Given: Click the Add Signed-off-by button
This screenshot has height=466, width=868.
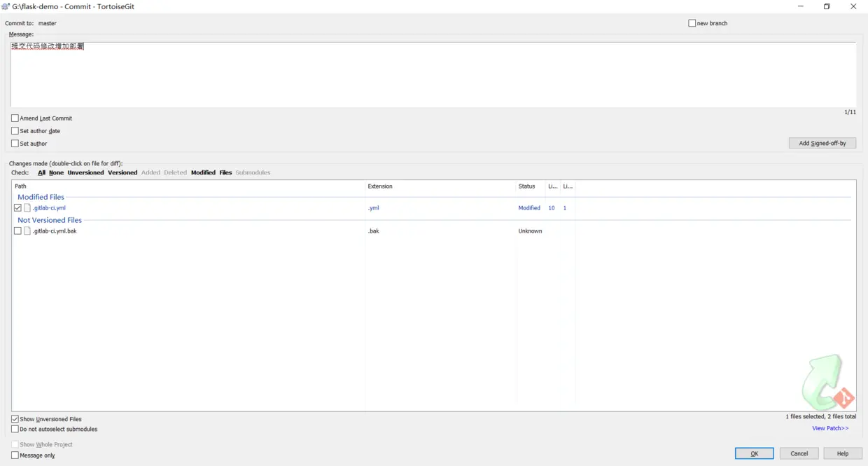Looking at the screenshot, I should pyautogui.click(x=822, y=143).
